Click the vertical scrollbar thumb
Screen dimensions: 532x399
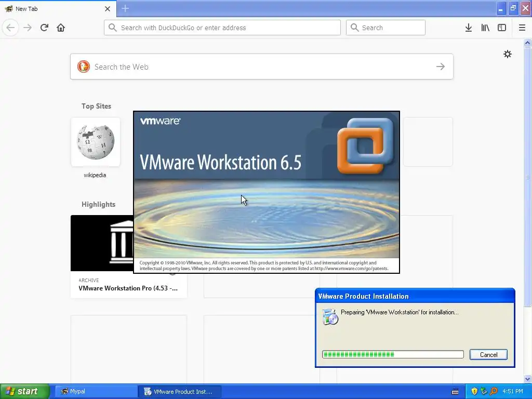pyautogui.click(x=527, y=177)
